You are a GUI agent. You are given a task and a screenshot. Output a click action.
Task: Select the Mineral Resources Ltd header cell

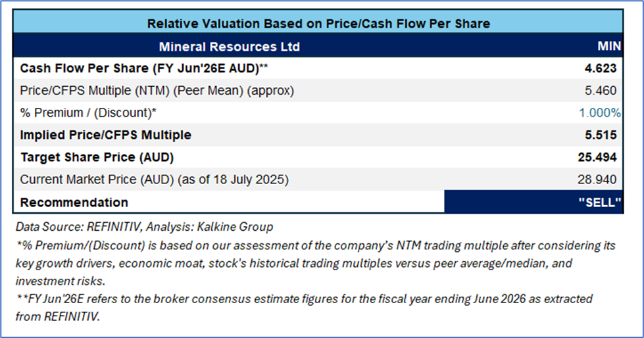pyautogui.click(x=229, y=47)
